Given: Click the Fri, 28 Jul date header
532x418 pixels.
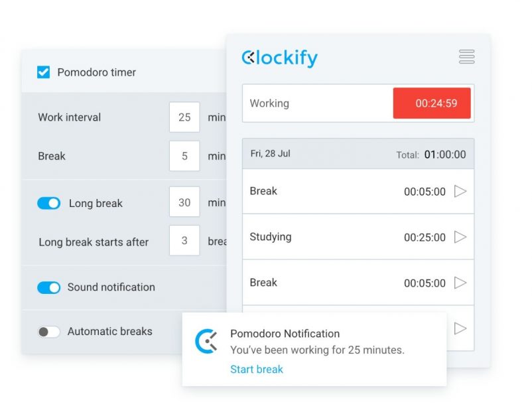Looking at the screenshot, I should [x=271, y=154].
